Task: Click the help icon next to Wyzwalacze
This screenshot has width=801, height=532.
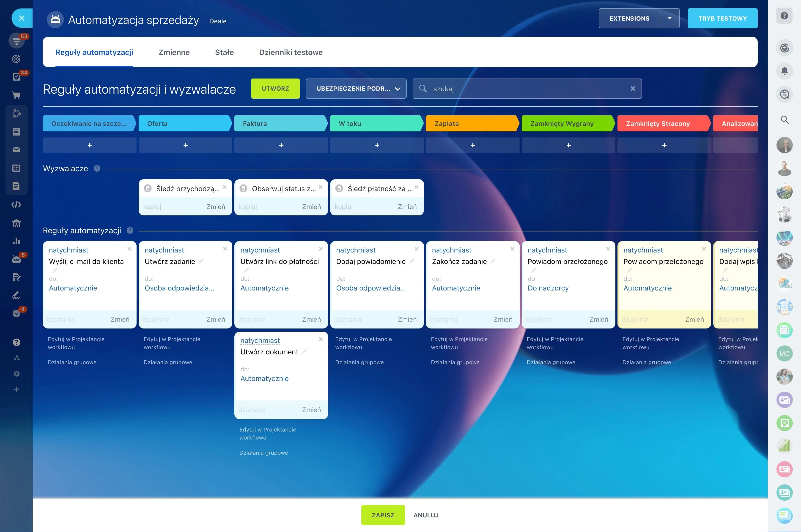Action: click(97, 168)
